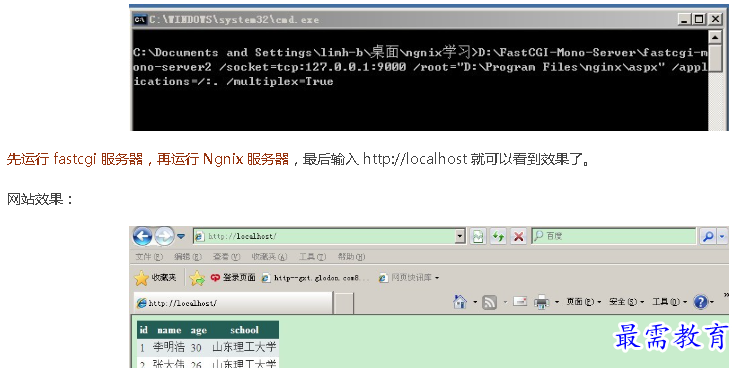Open the search provider dropdown arrow
737x368 pixels.
[x=722, y=237]
